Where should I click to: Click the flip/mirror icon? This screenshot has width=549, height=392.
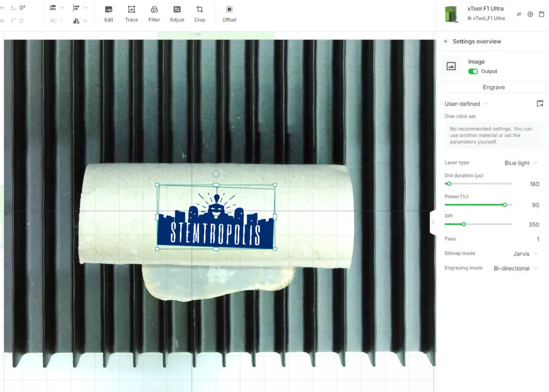pos(76,21)
